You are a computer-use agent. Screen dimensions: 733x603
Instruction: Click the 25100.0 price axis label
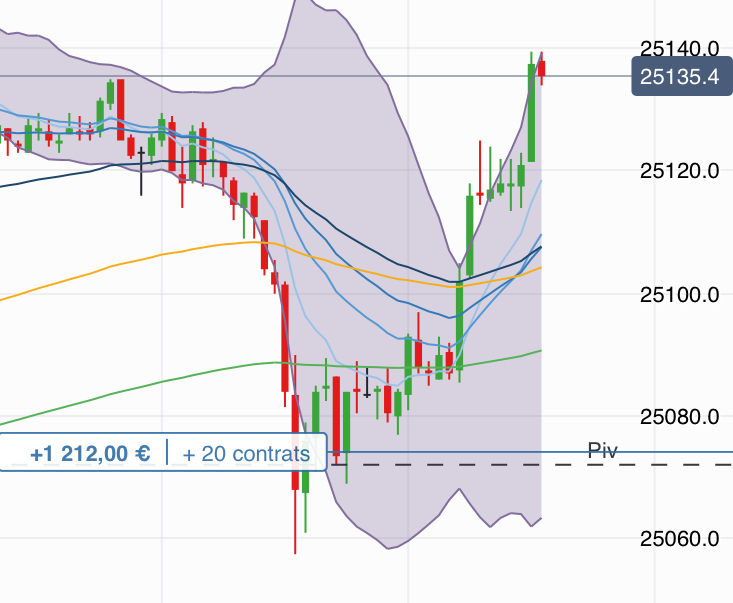[x=679, y=295]
